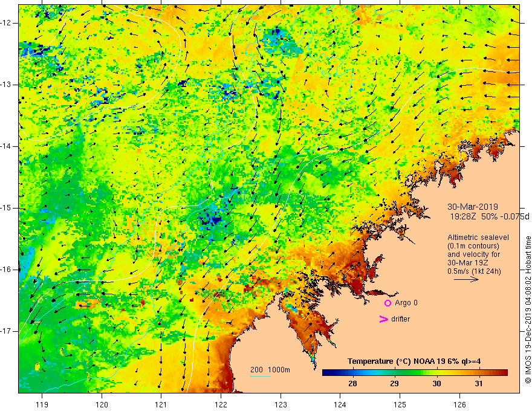The height and width of the screenshot is (411, 532).
Task: Click the '19:28Z 50% -0.075d' text
Action: tap(490, 217)
